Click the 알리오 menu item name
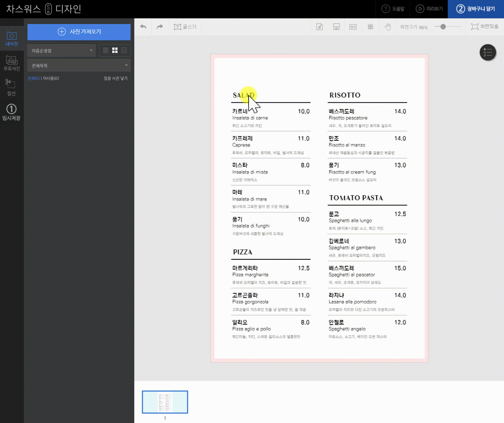504x423 pixels. pyautogui.click(x=240, y=322)
